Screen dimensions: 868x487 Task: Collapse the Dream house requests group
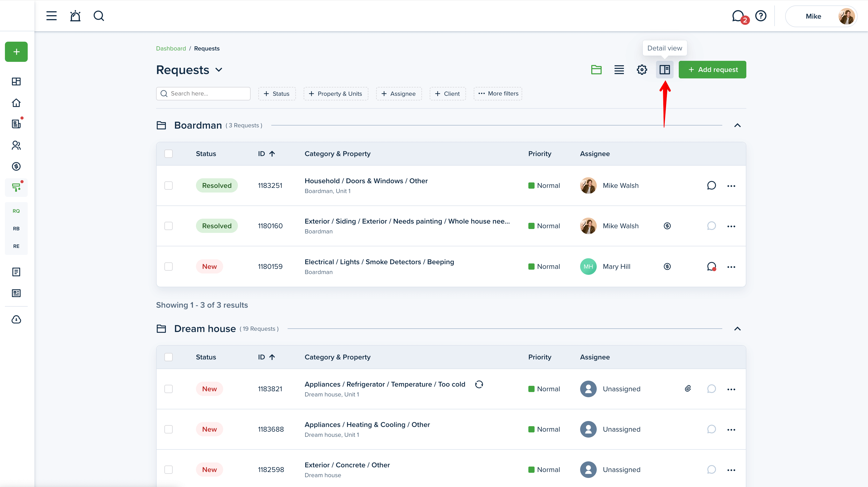point(737,329)
